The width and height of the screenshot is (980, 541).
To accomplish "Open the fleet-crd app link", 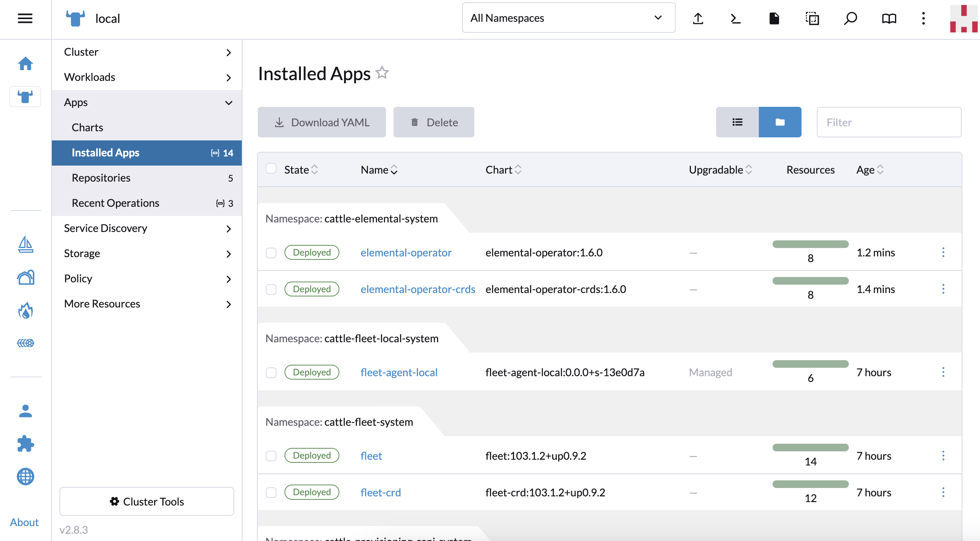I will [x=380, y=492].
